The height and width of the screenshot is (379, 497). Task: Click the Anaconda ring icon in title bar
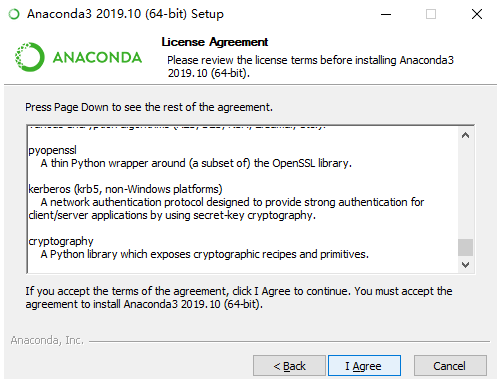(x=14, y=14)
